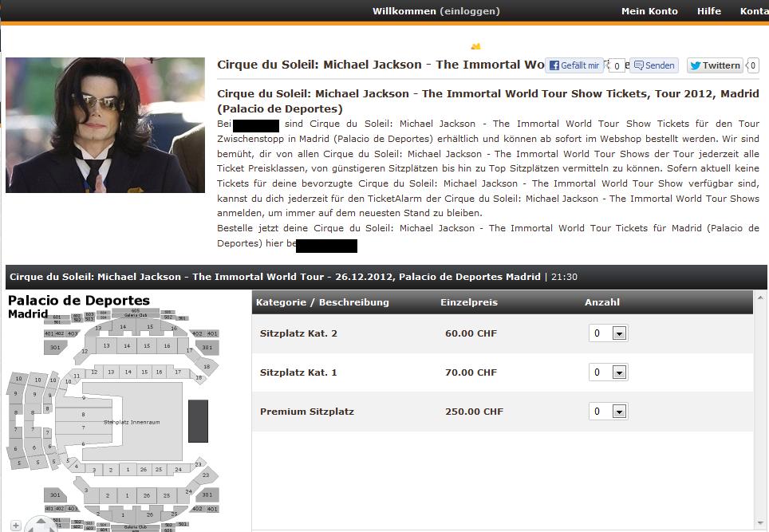Select the upper Galeria Club section
This screenshot has height=532, width=769.
[x=136, y=314]
